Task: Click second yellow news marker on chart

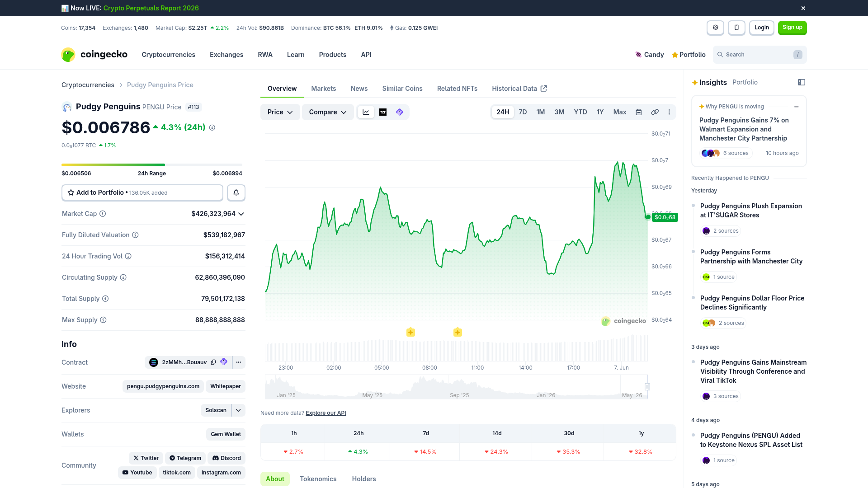Action: coord(458,333)
